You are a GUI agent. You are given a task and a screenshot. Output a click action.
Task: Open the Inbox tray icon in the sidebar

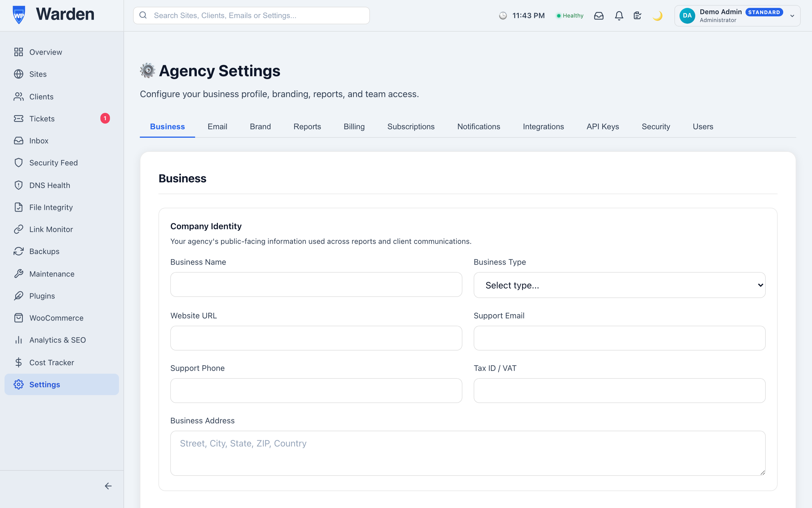coord(18,141)
